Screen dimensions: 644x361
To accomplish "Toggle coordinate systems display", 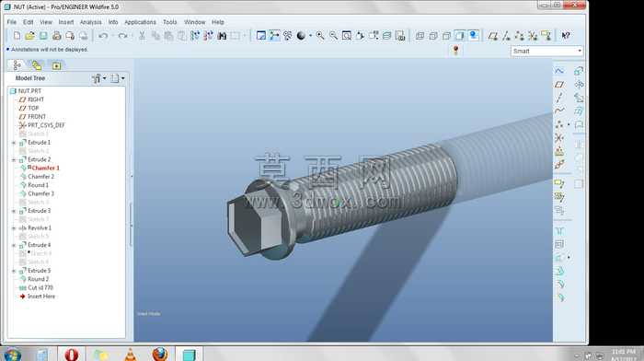I will point(533,36).
